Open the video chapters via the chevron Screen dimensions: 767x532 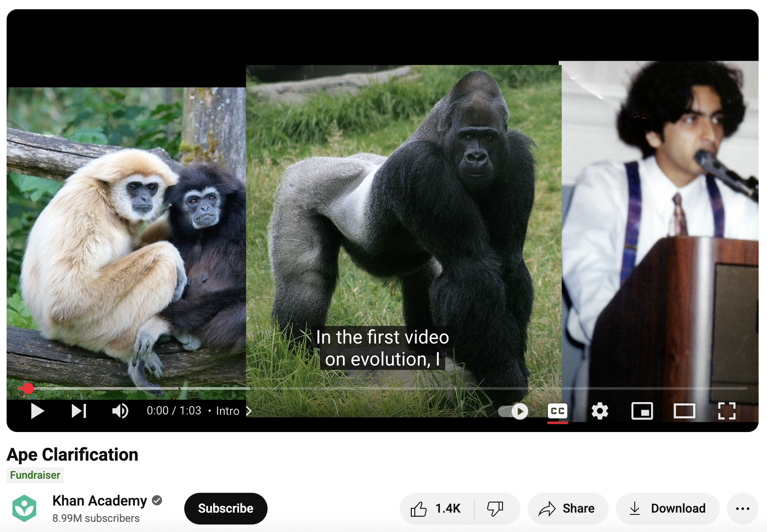(x=249, y=411)
